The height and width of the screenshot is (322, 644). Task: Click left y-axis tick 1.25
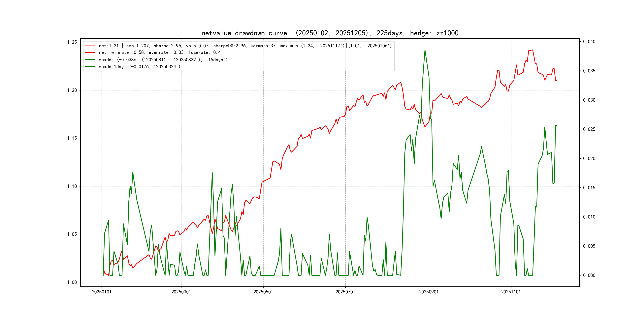pos(72,42)
